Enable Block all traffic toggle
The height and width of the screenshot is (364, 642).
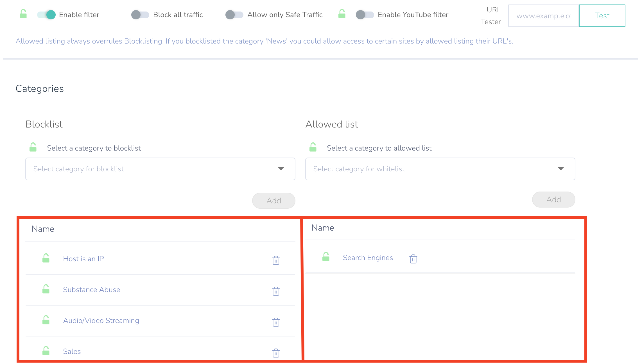tap(140, 15)
